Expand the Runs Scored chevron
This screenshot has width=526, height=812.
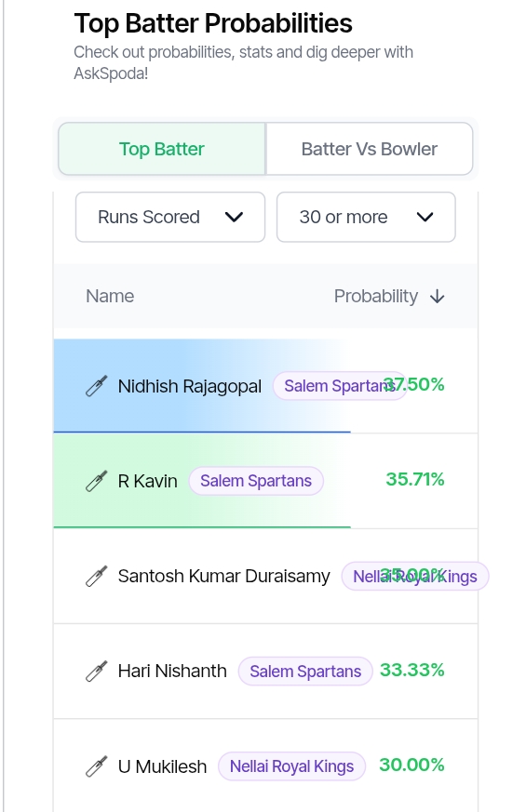(x=235, y=217)
